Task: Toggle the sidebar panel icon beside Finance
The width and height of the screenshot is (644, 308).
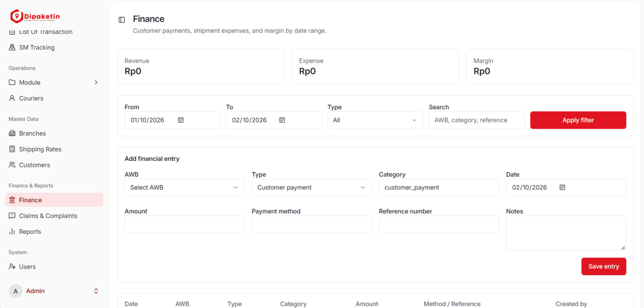Action: pyautogui.click(x=122, y=20)
